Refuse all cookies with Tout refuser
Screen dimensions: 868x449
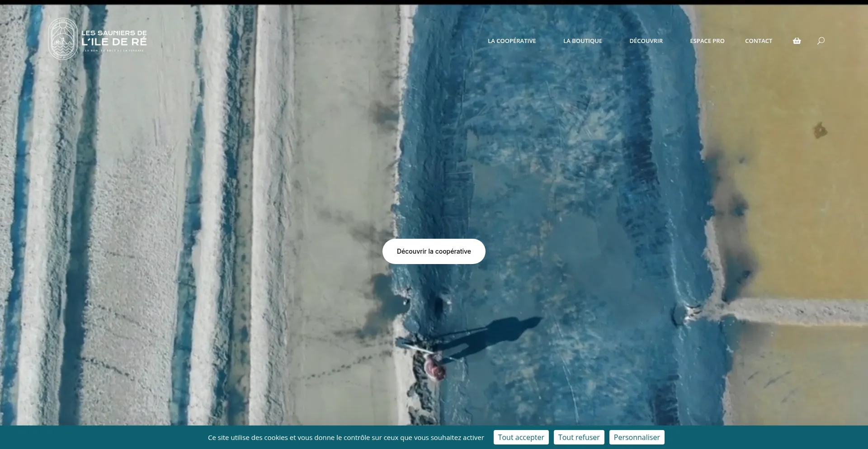tap(579, 437)
